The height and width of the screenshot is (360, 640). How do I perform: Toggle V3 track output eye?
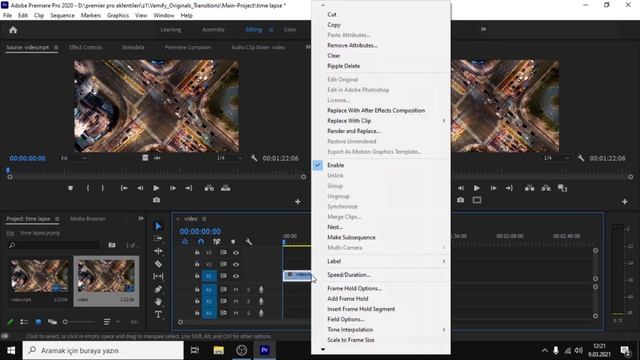[236, 253]
